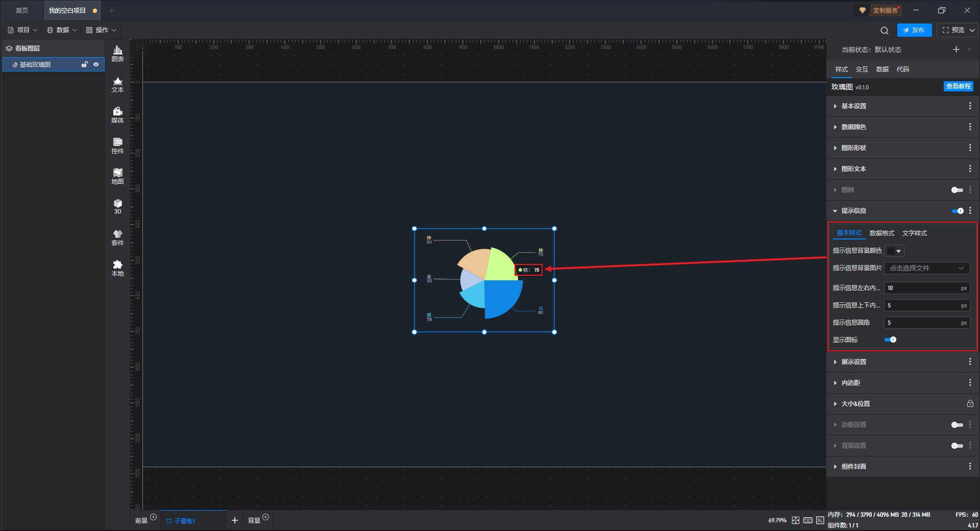Enable the 边框设置 switch
Image resolution: width=980 pixels, height=531 pixels.
[x=957, y=425]
